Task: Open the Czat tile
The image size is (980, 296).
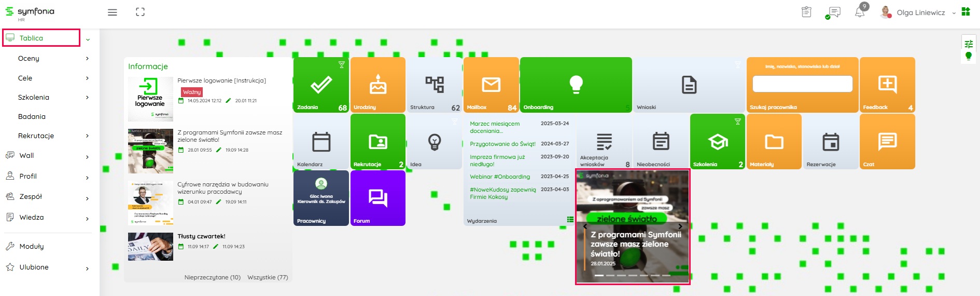Action: [x=887, y=142]
